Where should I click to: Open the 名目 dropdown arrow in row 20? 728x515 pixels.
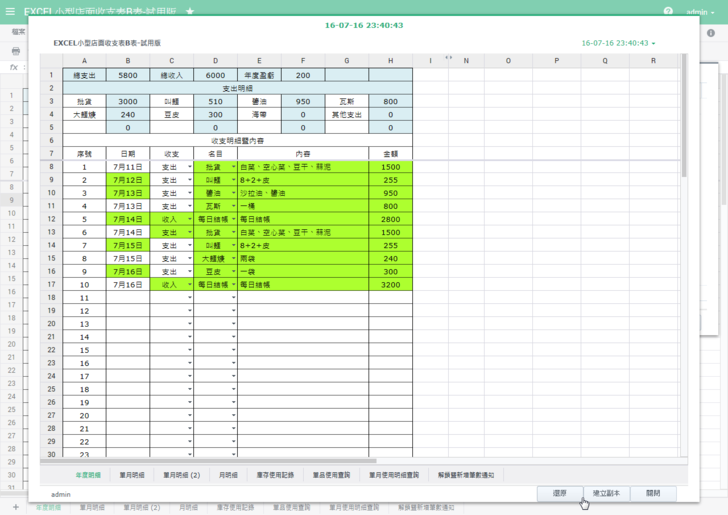pyautogui.click(x=234, y=324)
